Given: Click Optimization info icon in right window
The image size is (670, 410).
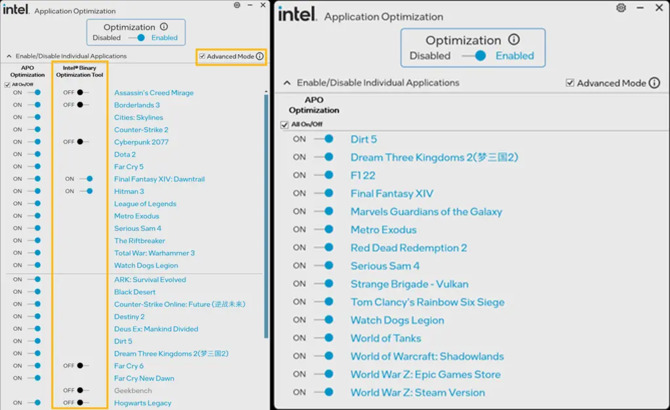Looking at the screenshot, I should click(514, 40).
